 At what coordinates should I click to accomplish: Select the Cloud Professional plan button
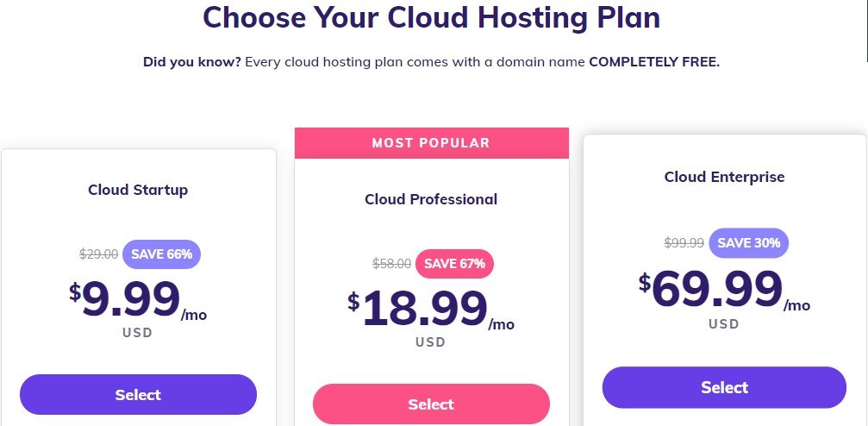click(x=431, y=404)
